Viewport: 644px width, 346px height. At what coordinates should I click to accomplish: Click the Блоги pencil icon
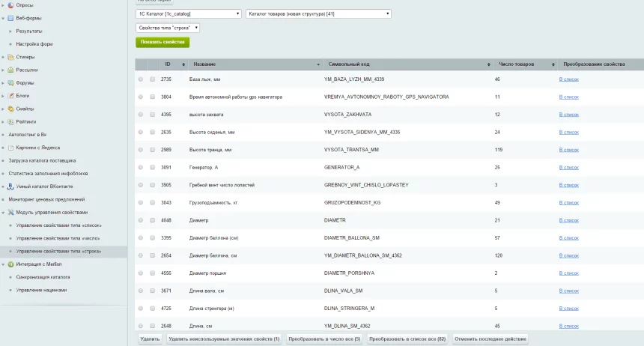(x=11, y=96)
